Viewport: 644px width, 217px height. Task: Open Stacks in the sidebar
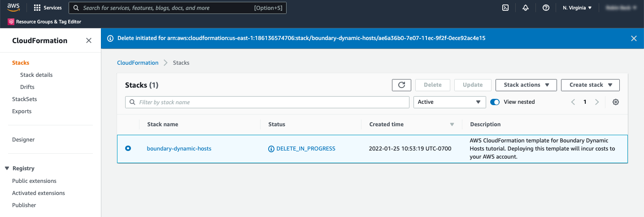click(21, 63)
